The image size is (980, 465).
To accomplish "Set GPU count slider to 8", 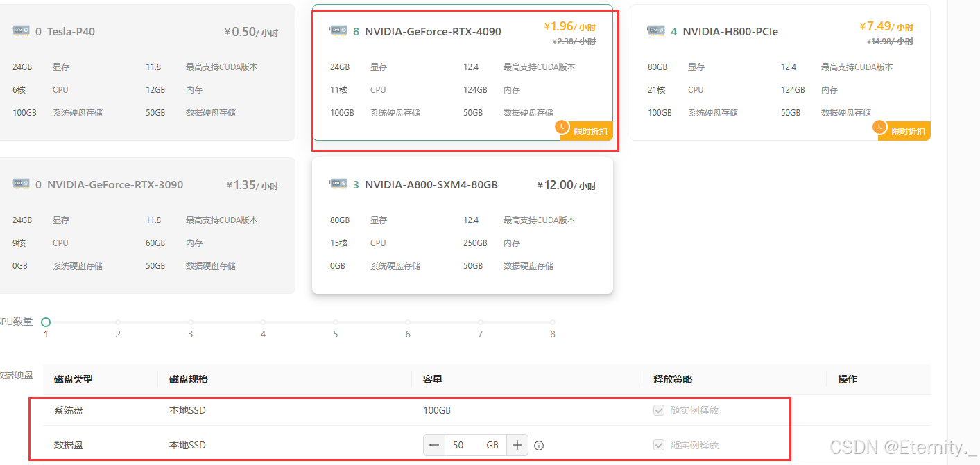I will pos(553,322).
